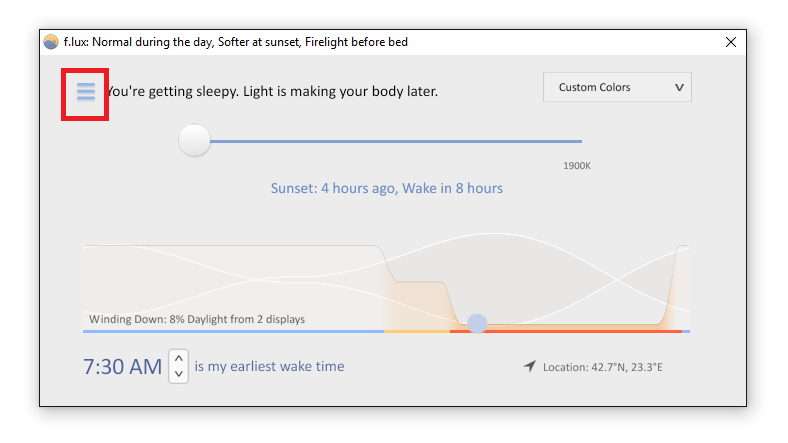Image resolution: width=788 pixels, height=443 pixels.
Task: Click the f.lux app icon in title bar
Action: (x=51, y=42)
